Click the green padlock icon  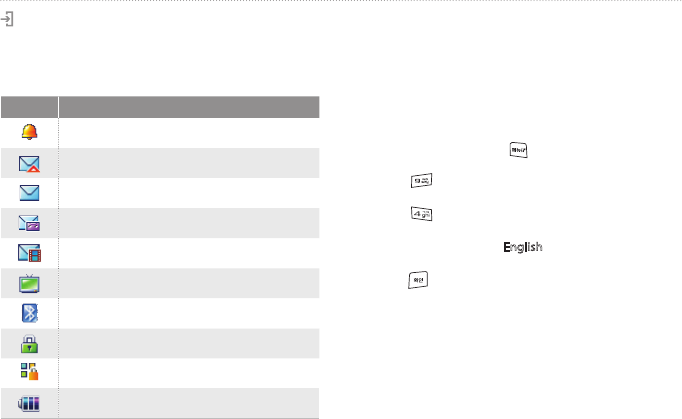click(x=30, y=343)
